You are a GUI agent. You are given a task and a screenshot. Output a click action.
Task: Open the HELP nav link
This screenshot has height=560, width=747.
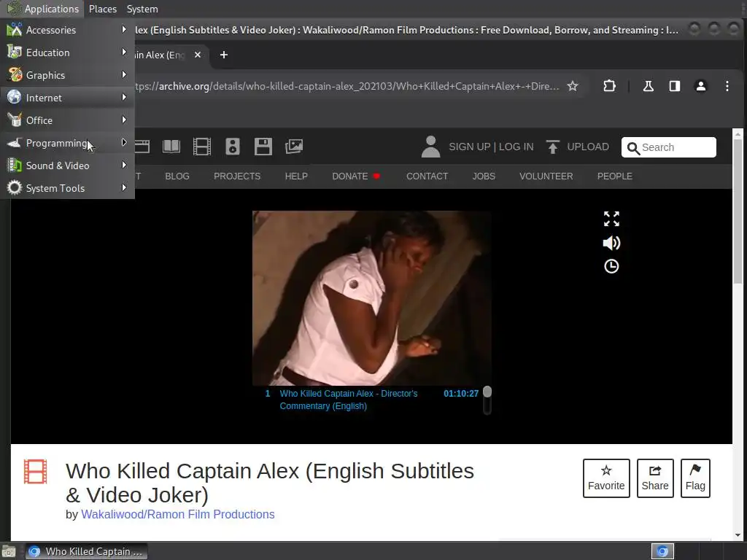pos(296,176)
